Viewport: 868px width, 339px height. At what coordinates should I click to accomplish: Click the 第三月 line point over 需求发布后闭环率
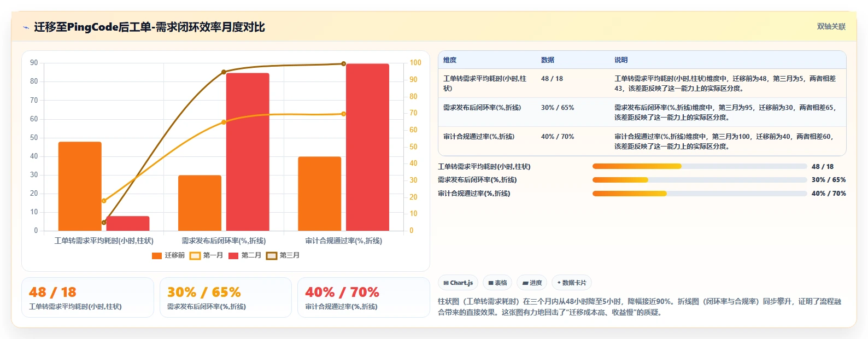(224, 72)
